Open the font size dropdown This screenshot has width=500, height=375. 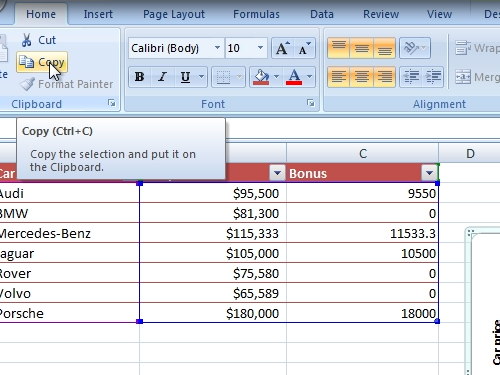pyautogui.click(x=260, y=48)
